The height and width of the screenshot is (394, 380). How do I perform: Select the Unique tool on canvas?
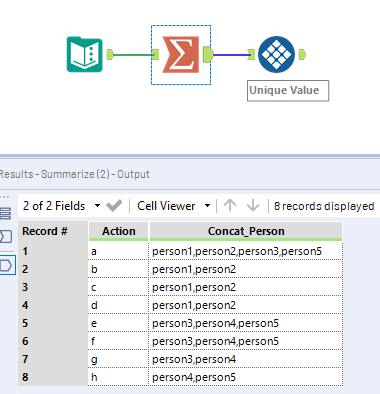point(276,54)
